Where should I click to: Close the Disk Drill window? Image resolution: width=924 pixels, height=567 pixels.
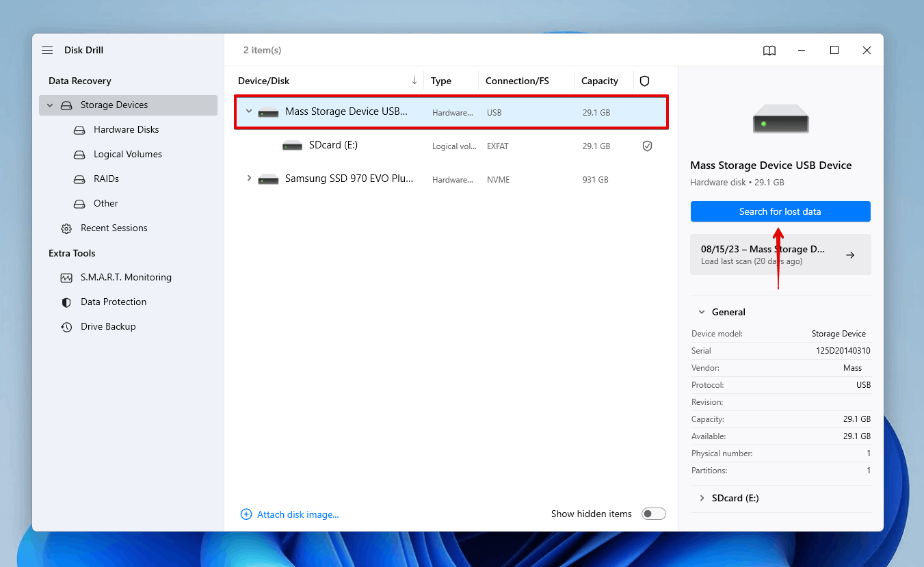click(867, 50)
